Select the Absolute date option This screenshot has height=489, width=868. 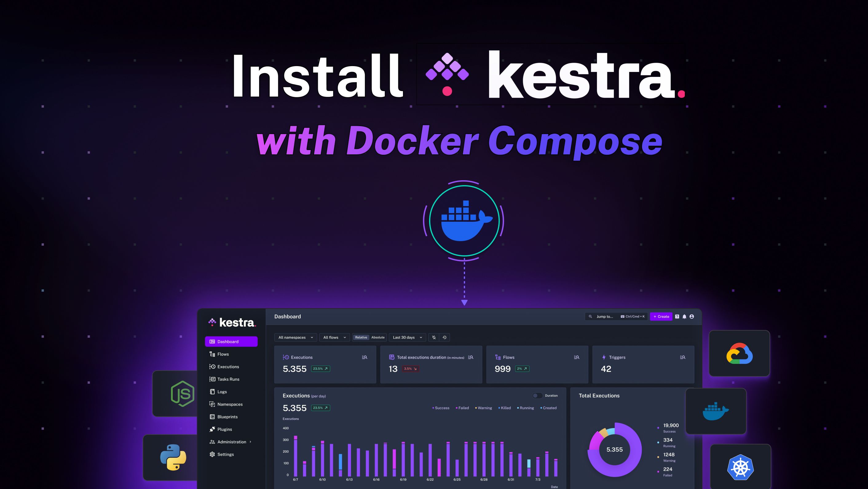[378, 337]
